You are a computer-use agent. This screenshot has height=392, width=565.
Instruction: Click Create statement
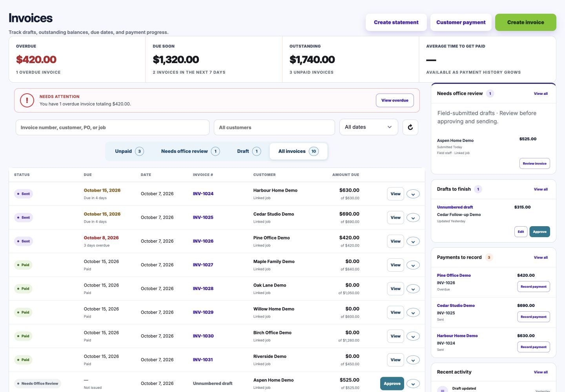coord(396,22)
